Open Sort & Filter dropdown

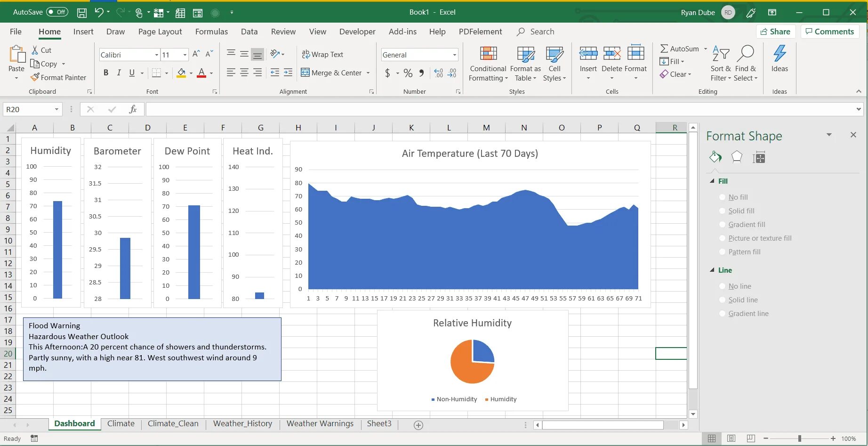[721, 64]
